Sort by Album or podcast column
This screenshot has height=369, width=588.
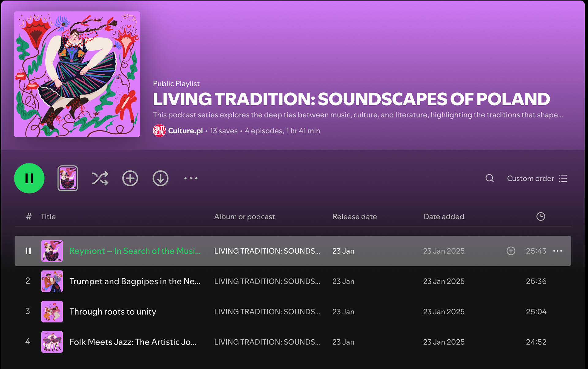coord(244,217)
